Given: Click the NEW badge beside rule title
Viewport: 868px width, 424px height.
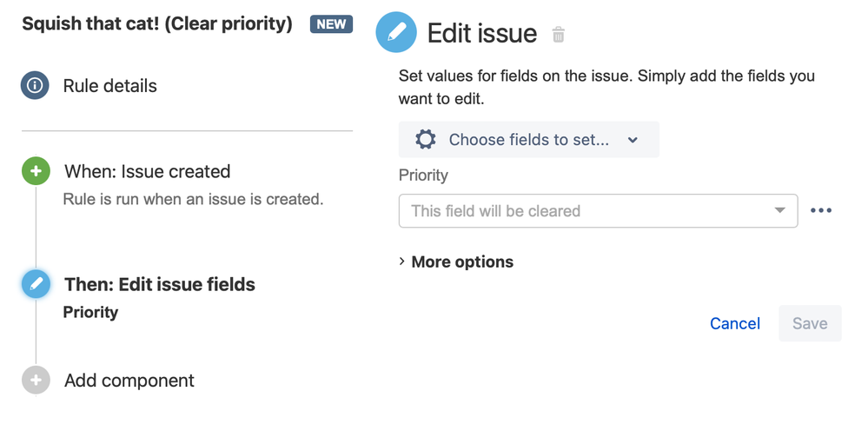Looking at the screenshot, I should point(331,24).
